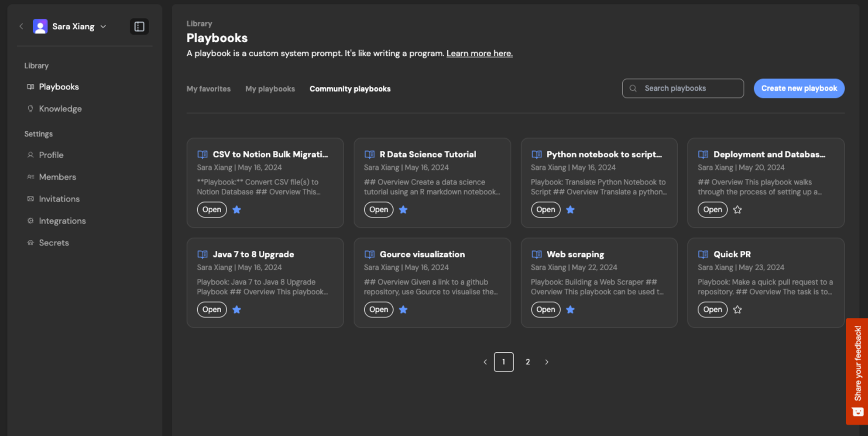Image resolution: width=868 pixels, height=436 pixels.
Task: Click the Search playbooks input field
Action: point(683,88)
